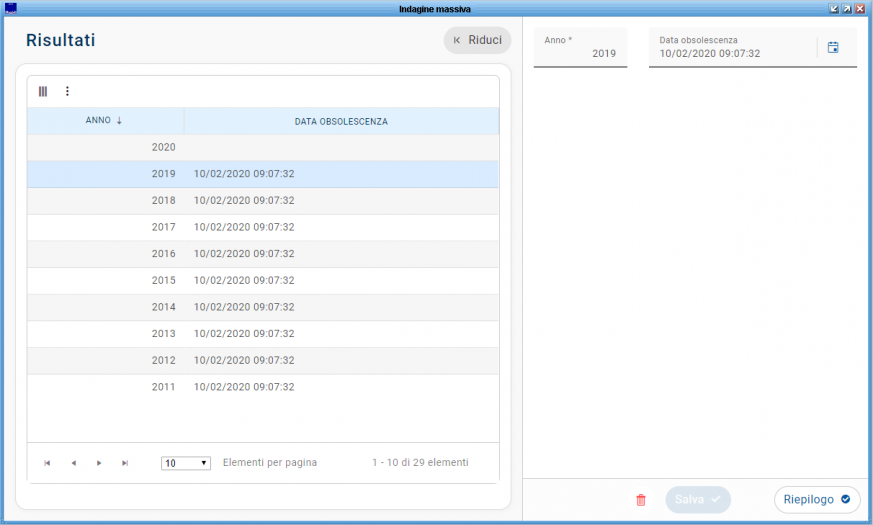Select the 2020 row in the table
Viewport: 873px width, 525px height.
tap(262, 147)
